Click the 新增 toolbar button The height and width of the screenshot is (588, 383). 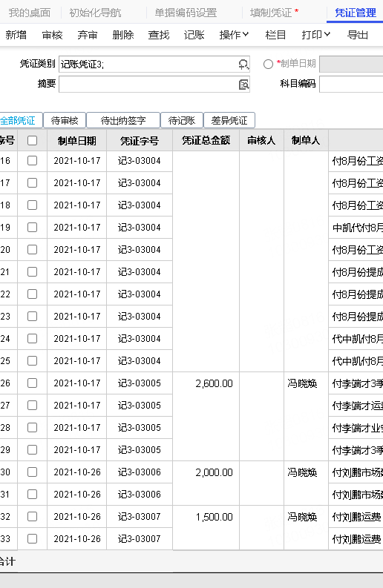coord(16,35)
